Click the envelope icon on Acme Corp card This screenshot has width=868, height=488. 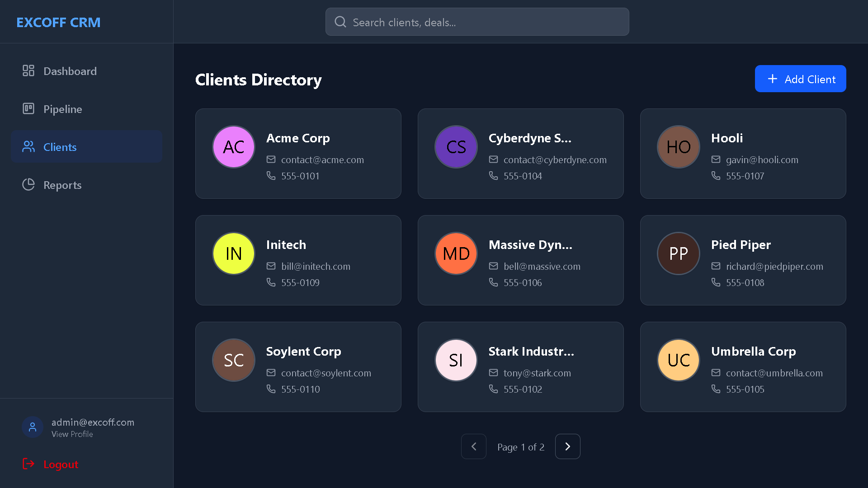pyautogui.click(x=271, y=160)
